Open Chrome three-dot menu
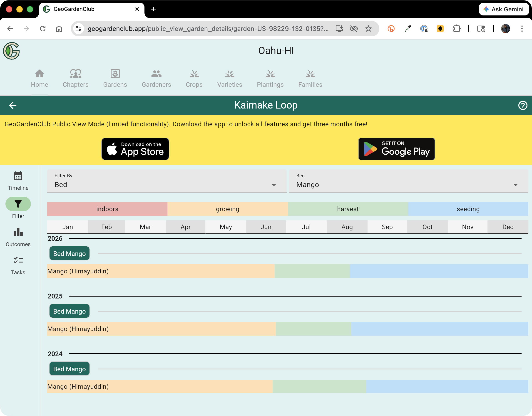The height and width of the screenshot is (416, 532). [522, 29]
